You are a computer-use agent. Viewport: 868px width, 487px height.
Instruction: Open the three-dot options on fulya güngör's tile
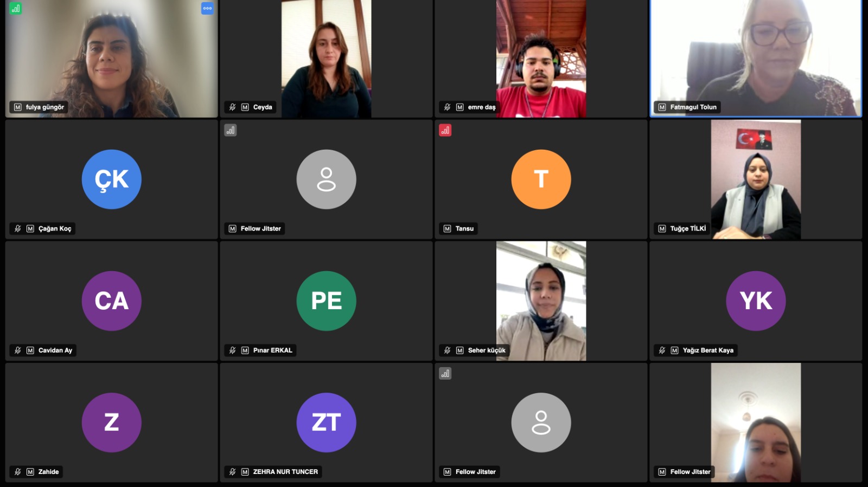click(207, 8)
